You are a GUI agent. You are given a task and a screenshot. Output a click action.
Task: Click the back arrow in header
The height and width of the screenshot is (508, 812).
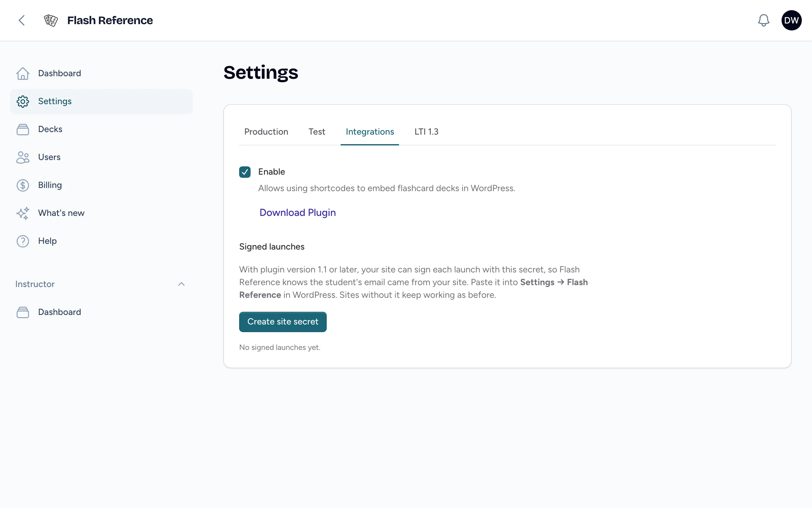[22, 20]
